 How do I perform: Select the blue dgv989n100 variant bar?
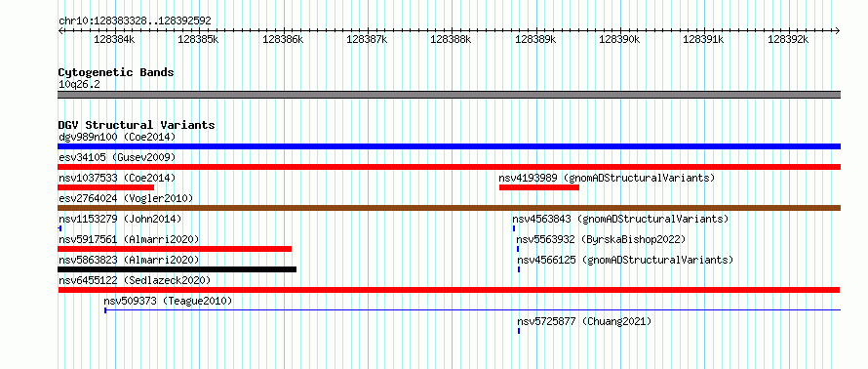pos(449,146)
